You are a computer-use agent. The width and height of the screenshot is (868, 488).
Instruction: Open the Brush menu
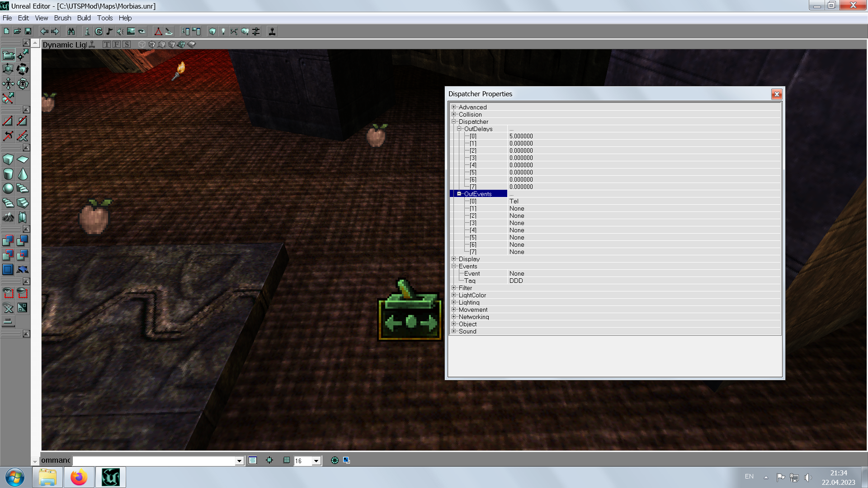coord(62,18)
